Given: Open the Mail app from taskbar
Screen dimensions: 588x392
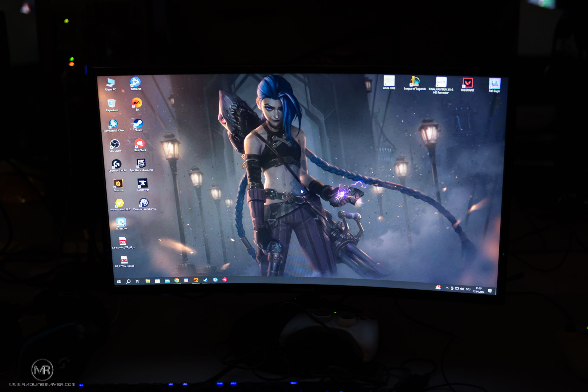Looking at the screenshot, I should [x=167, y=280].
